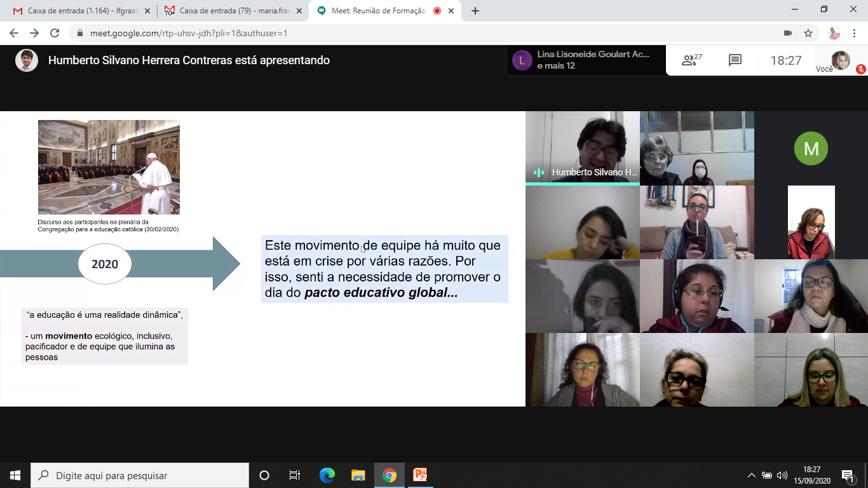
Task: Open File Explorer from the taskbar
Action: (358, 475)
